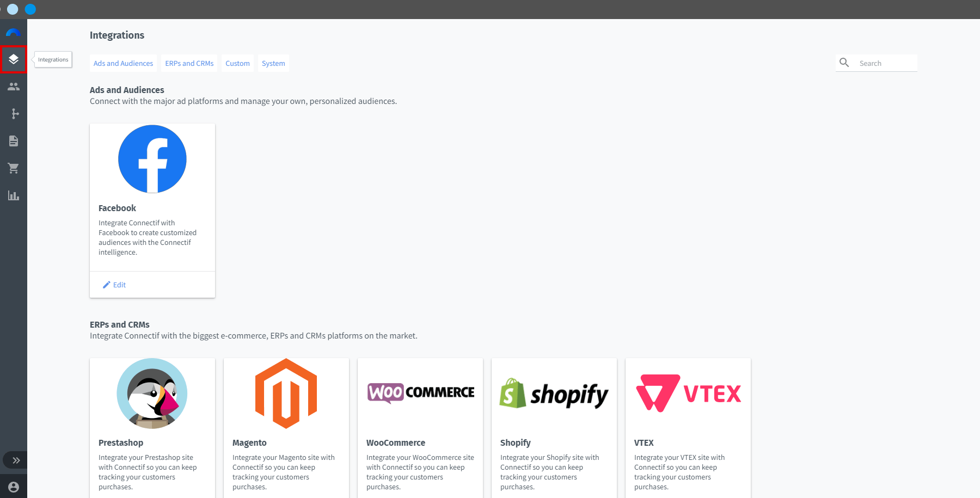Click the VTEX logo
The image size is (980, 498).
688,394
